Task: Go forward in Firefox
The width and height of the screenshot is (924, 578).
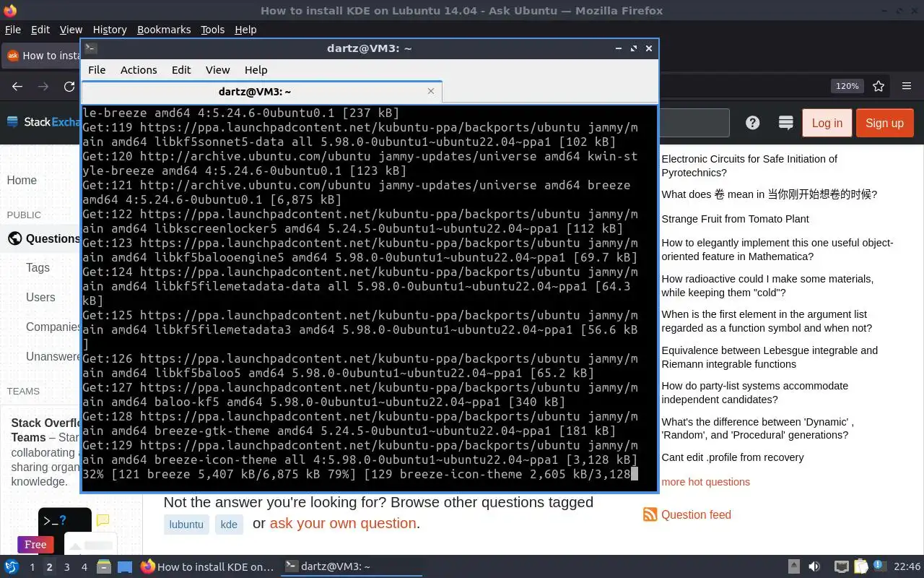Action: (x=43, y=86)
